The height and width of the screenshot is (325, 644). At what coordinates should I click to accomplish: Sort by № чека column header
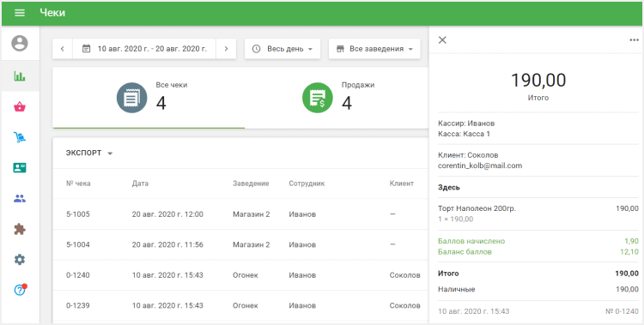78,184
